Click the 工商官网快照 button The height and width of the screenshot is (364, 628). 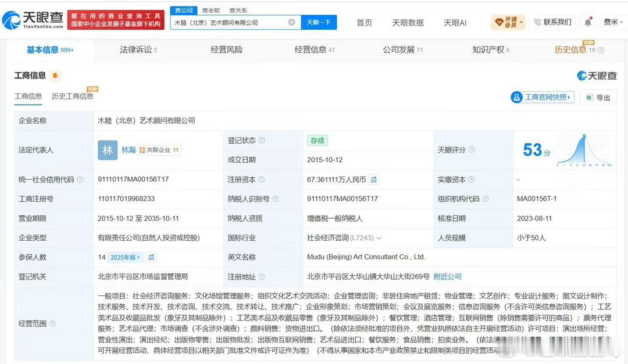coord(543,97)
